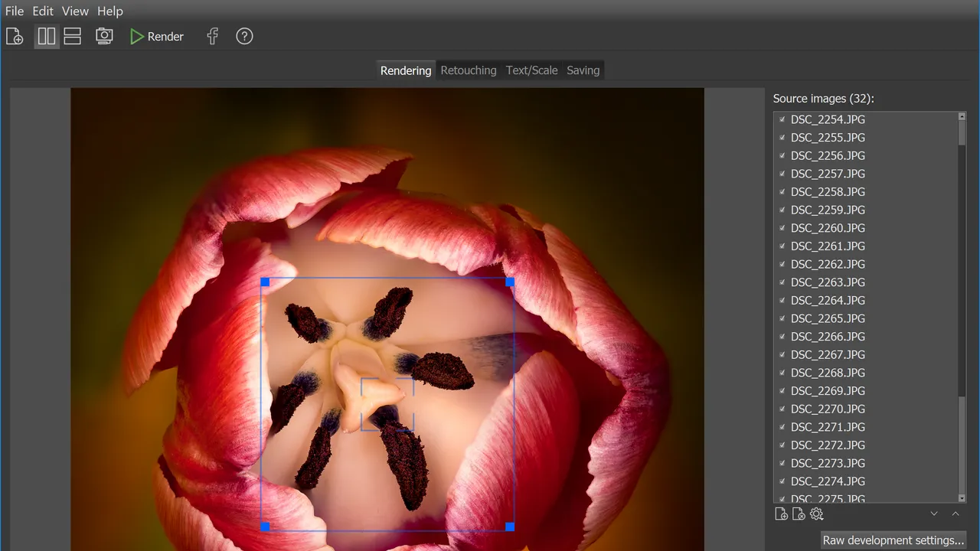
Task: Open the Facebook page icon
Action: point(213,36)
